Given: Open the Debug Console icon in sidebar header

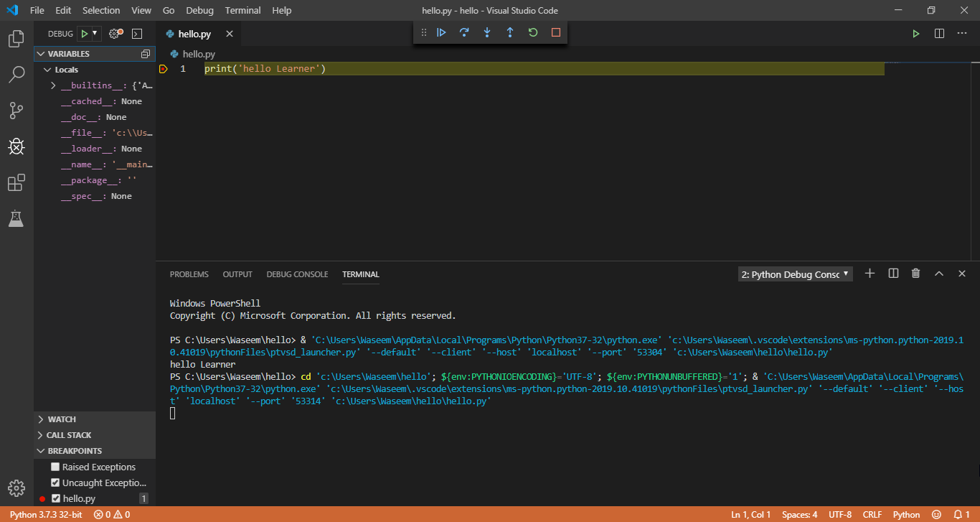Looking at the screenshot, I should pyautogui.click(x=137, y=34).
